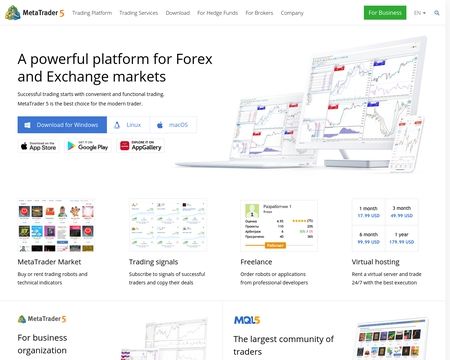Click the desktop monitor platform image
Screen dimensions: 450x360
pos(363,100)
